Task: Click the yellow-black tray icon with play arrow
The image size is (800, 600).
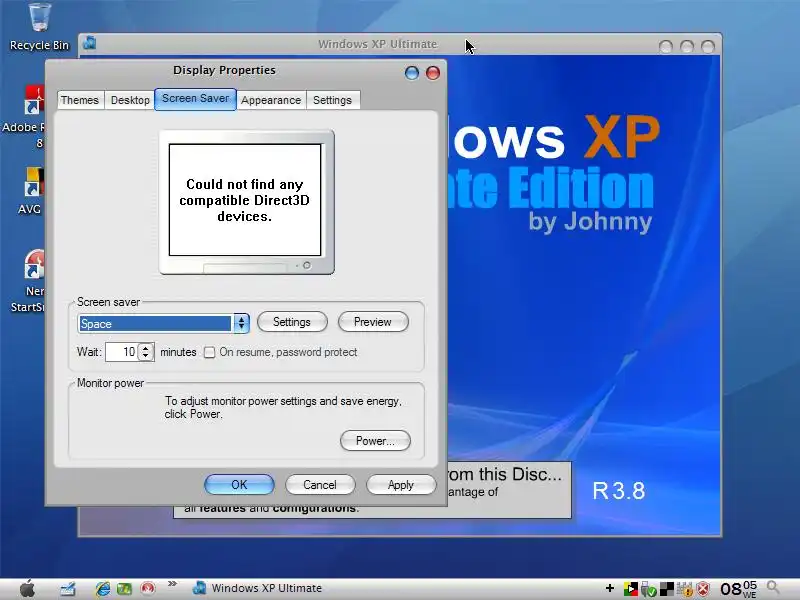Action: coord(630,589)
